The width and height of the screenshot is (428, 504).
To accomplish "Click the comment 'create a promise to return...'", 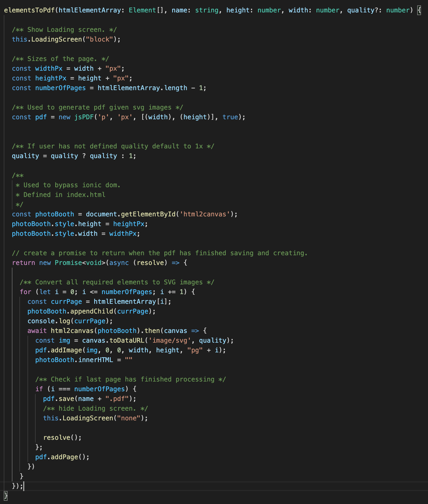I will (160, 253).
